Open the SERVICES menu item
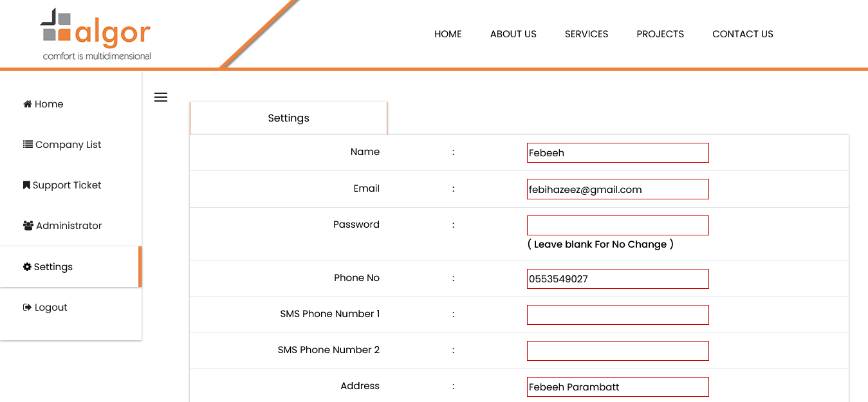The width and height of the screenshot is (868, 402). 586,34
